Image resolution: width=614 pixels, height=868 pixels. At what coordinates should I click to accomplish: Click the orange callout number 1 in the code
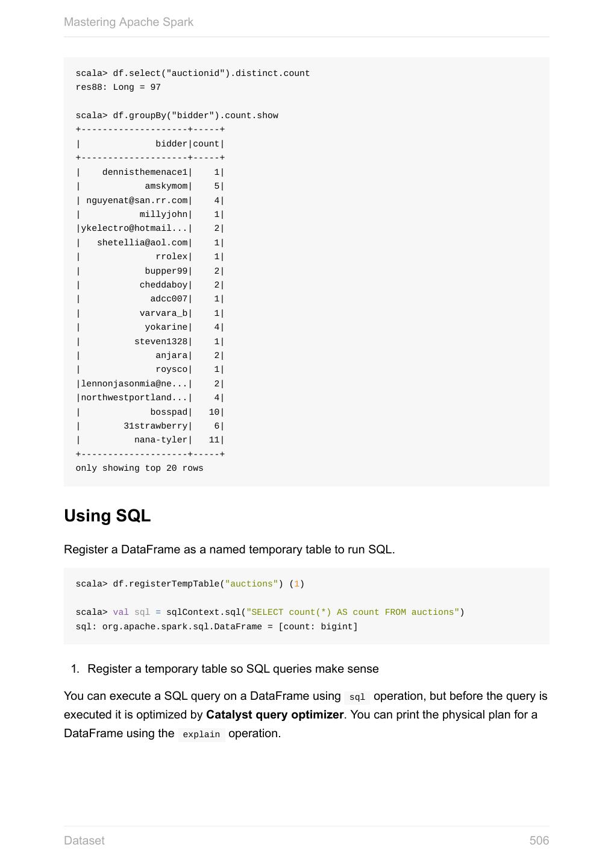(x=296, y=584)
